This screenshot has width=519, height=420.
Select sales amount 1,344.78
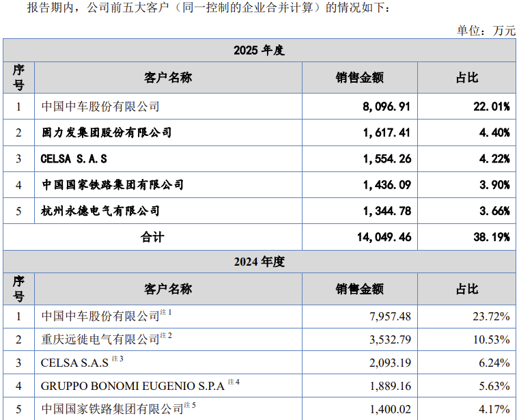point(387,211)
